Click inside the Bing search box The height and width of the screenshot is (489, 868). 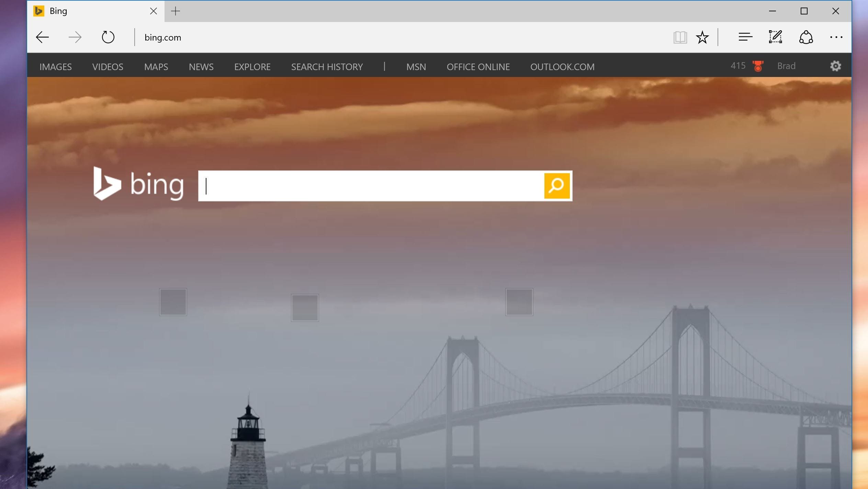pyautogui.click(x=371, y=186)
